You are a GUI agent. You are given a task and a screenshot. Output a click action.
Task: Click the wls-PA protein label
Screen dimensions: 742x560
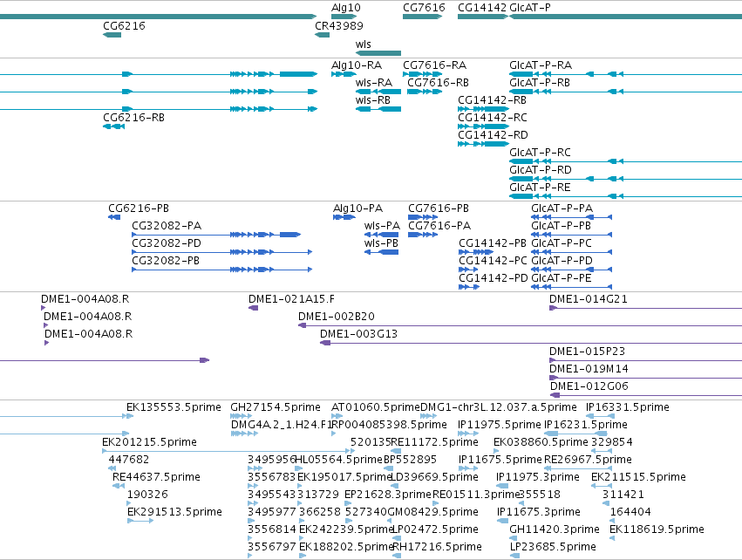point(383,226)
